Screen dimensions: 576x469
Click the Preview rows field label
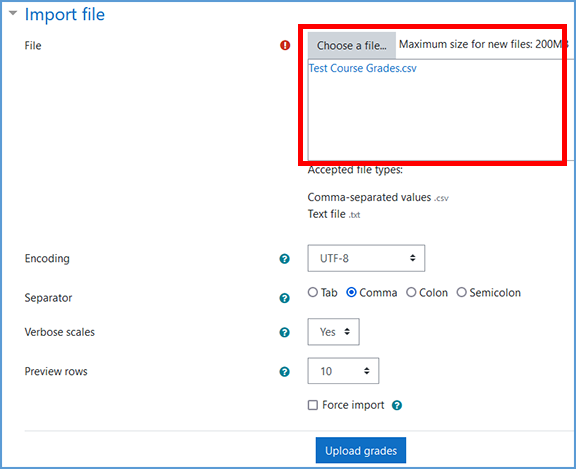(x=56, y=371)
